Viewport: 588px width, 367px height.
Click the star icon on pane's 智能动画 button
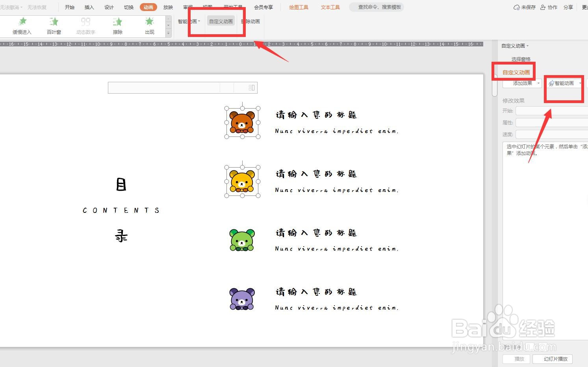coord(551,83)
